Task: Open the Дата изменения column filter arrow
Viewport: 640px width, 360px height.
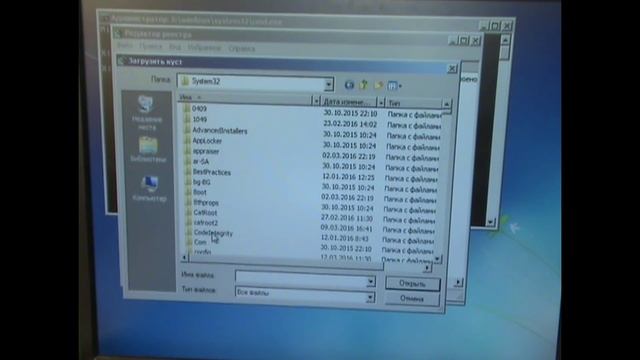Action: click(x=381, y=102)
